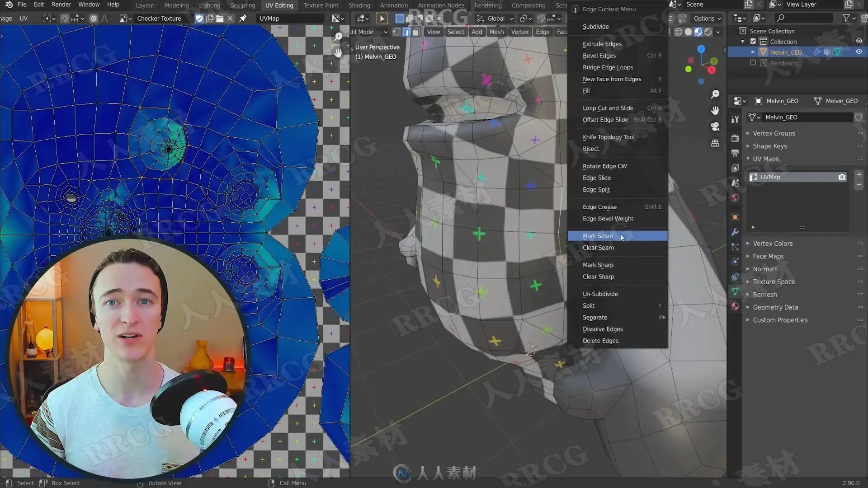Toggle UVMap active render camera icon
This screenshot has height=488, width=868.
[x=842, y=177]
